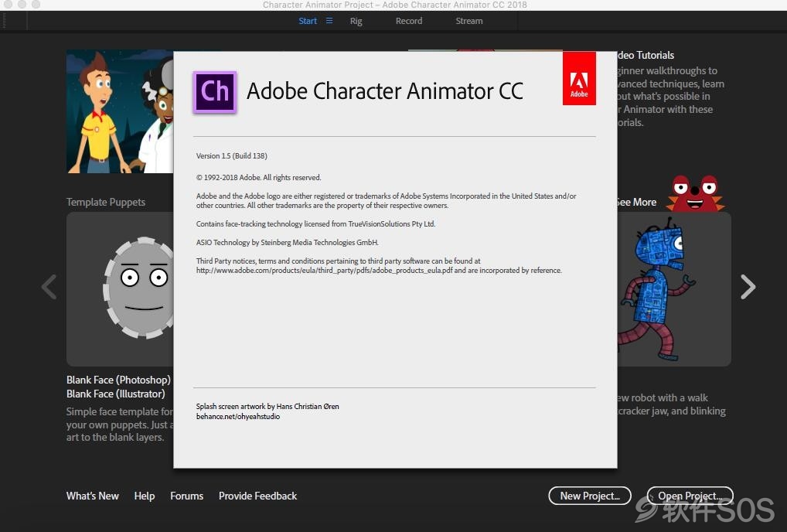The width and height of the screenshot is (787, 532).
Task: Switch to the Record workspace
Action: pos(408,21)
